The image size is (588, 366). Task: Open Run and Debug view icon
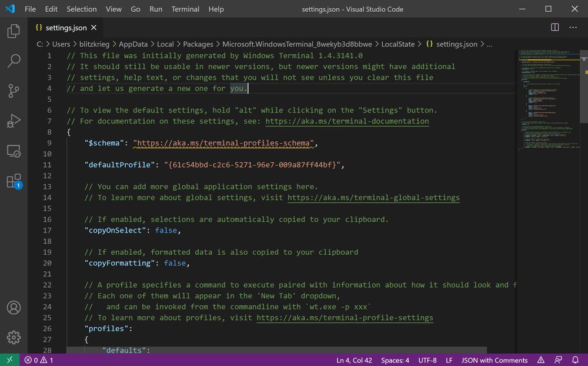pyautogui.click(x=14, y=121)
